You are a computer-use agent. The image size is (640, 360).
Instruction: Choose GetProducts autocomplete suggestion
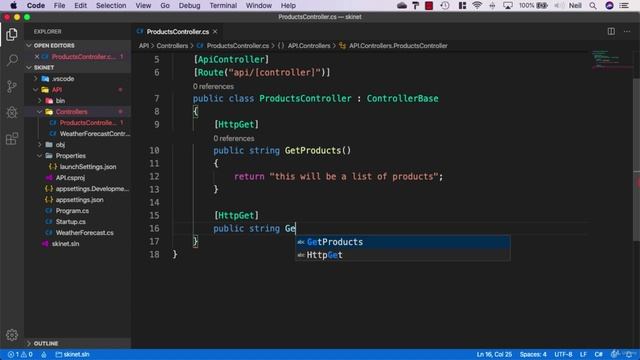(x=402, y=242)
